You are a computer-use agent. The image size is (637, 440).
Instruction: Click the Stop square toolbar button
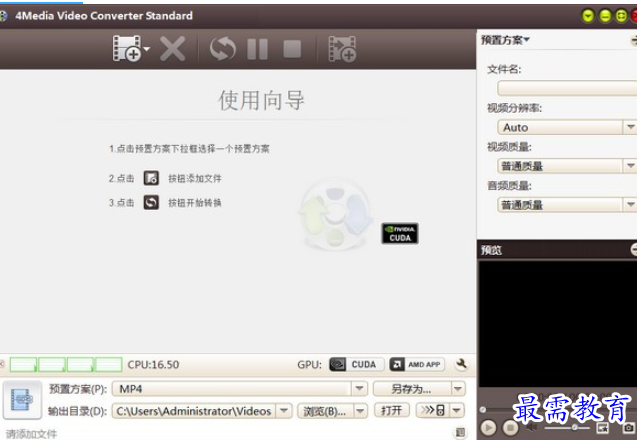[x=292, y=49]
